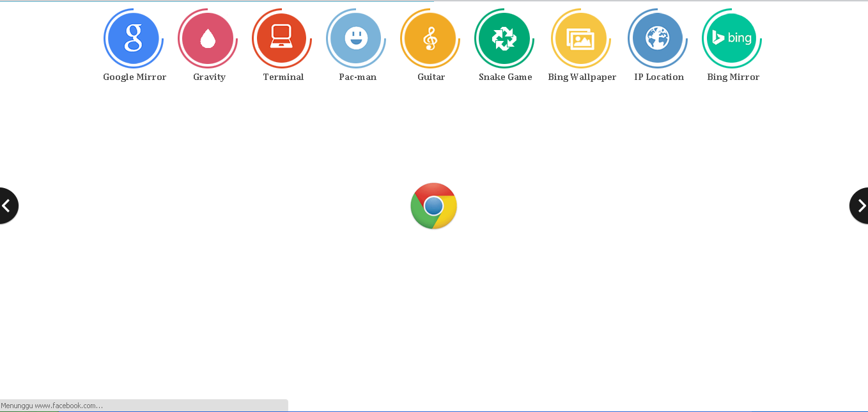Click the "Gravity" text label
This screenshot has height=412, width=868.
tap(209, 77)
